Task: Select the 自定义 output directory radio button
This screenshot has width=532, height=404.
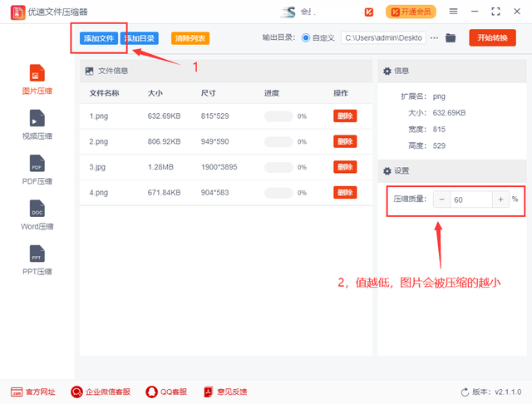Action: (306, 38)
